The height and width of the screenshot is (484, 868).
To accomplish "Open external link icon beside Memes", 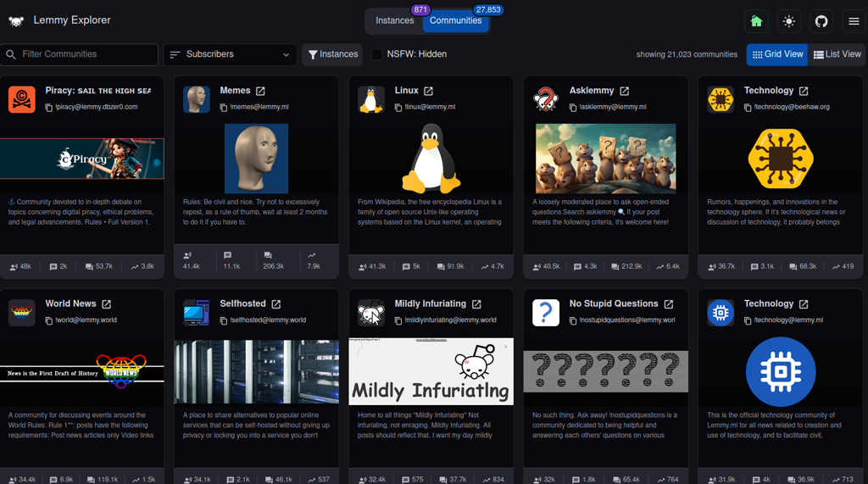I will click(x=260, y=91).
